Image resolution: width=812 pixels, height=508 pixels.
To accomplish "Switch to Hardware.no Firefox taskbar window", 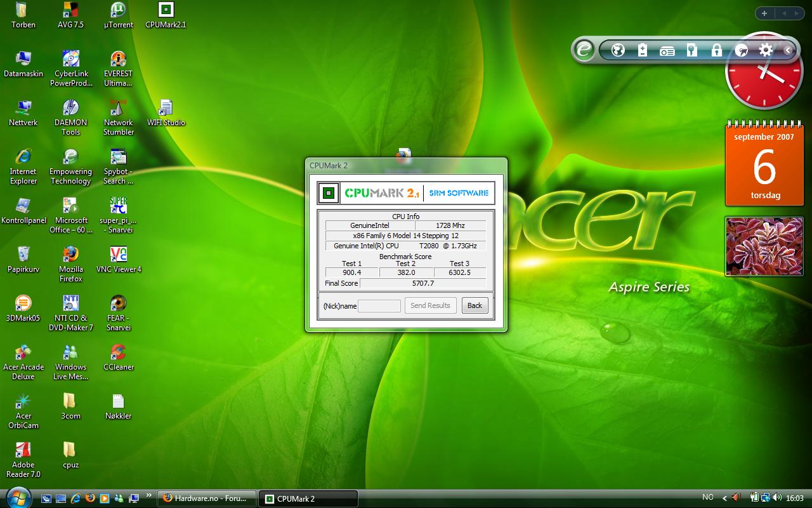I will point(207,498).
